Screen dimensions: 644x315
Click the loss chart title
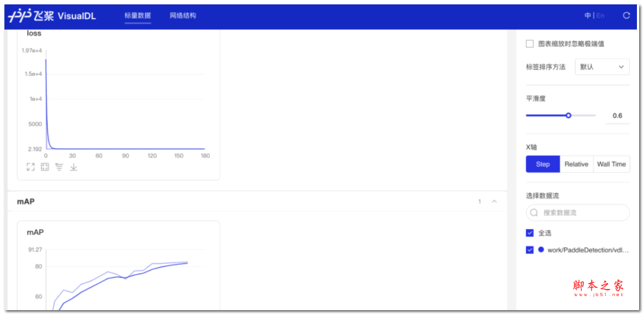point(34,33)
